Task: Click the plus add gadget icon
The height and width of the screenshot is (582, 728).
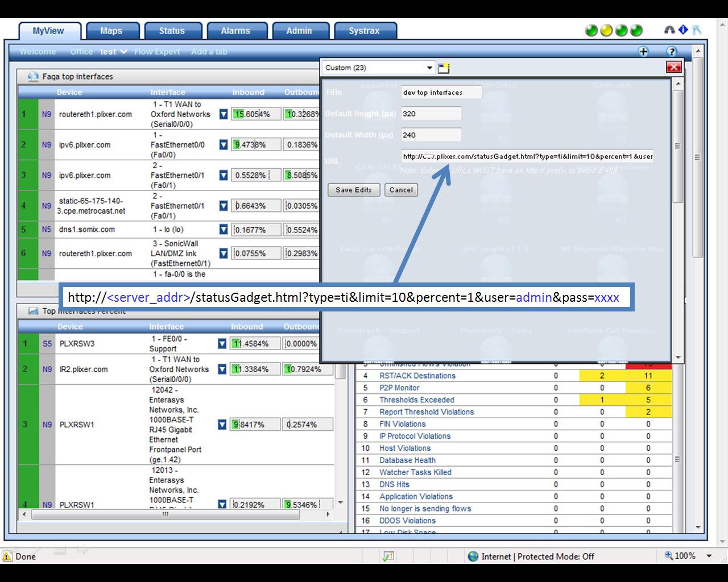Action: [x=643, y=52]
